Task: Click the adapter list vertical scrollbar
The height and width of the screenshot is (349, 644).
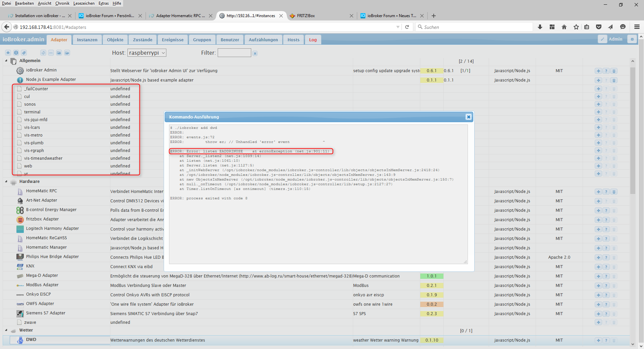Action: 633,131
